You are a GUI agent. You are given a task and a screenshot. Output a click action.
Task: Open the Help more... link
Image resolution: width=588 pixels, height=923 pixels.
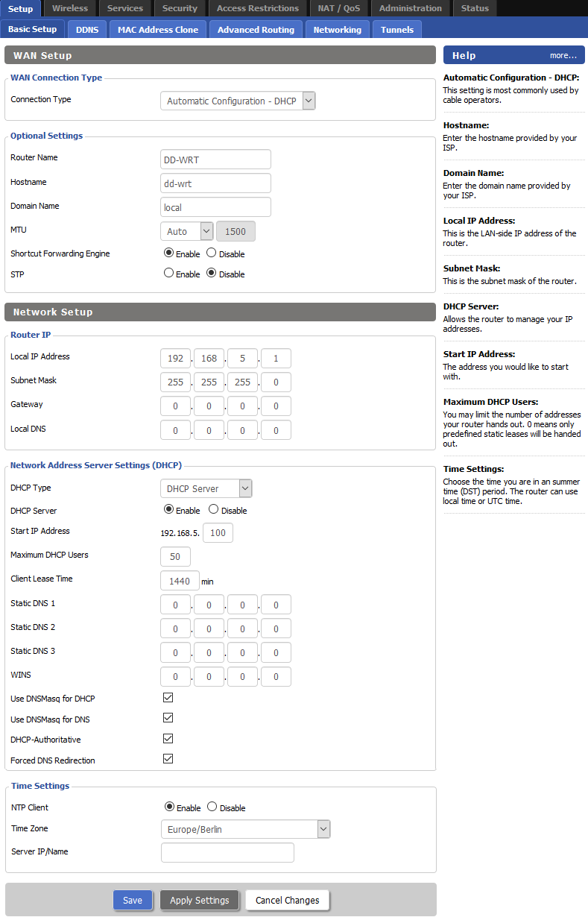(563, 55)
